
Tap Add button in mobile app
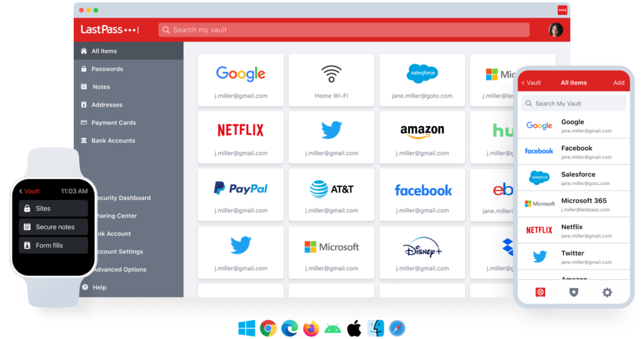tap(618, 83)
